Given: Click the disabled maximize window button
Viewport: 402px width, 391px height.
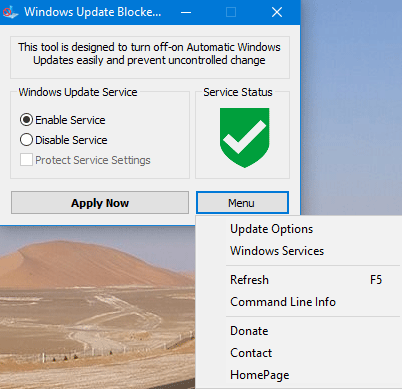Looking at the screenshot, I should 231,12.
